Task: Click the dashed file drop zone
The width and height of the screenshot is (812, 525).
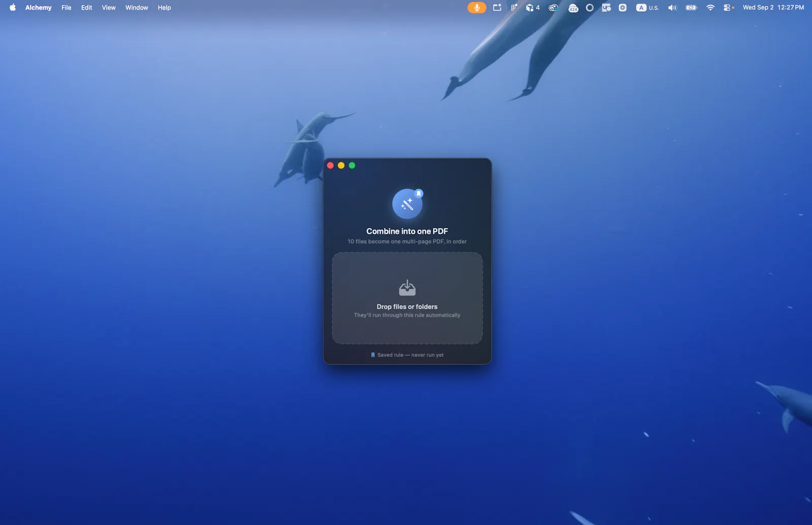Action: point(407,298)
